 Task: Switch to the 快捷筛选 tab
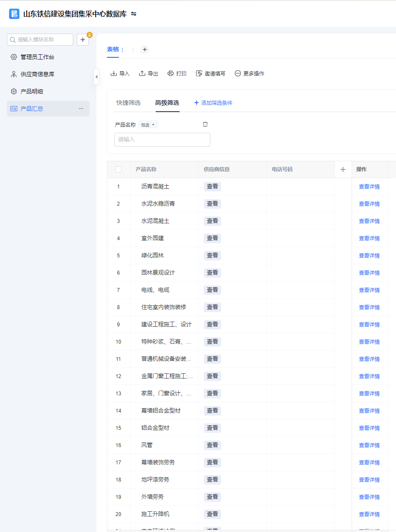coord(128,103)
